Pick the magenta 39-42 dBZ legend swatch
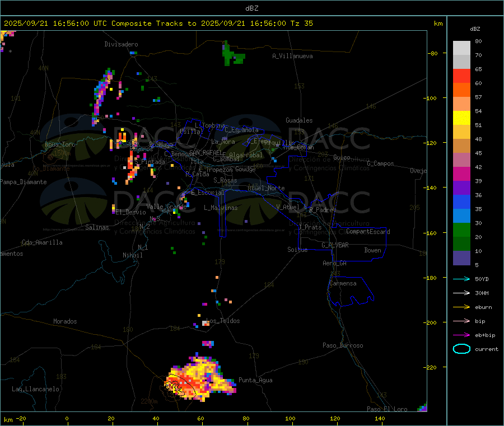Image resolution: width=504 pixels, height=426 pixels. click(x=461, y=174)
